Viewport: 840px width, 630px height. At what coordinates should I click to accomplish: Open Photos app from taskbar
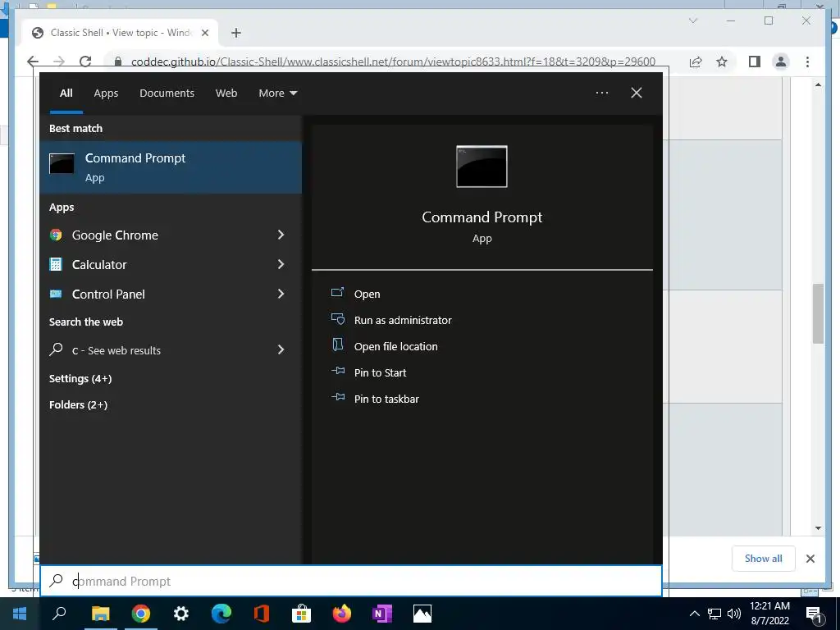(422, 614)
